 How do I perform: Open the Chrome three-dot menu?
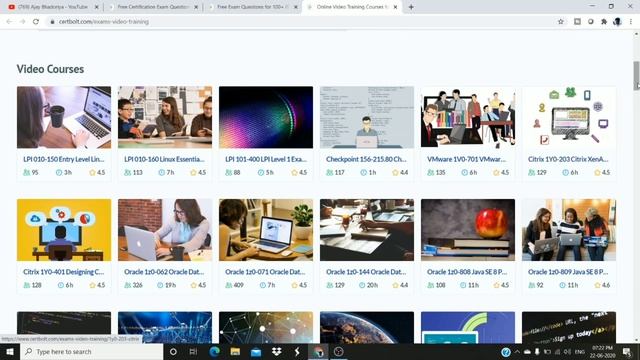tap(631, 22)
